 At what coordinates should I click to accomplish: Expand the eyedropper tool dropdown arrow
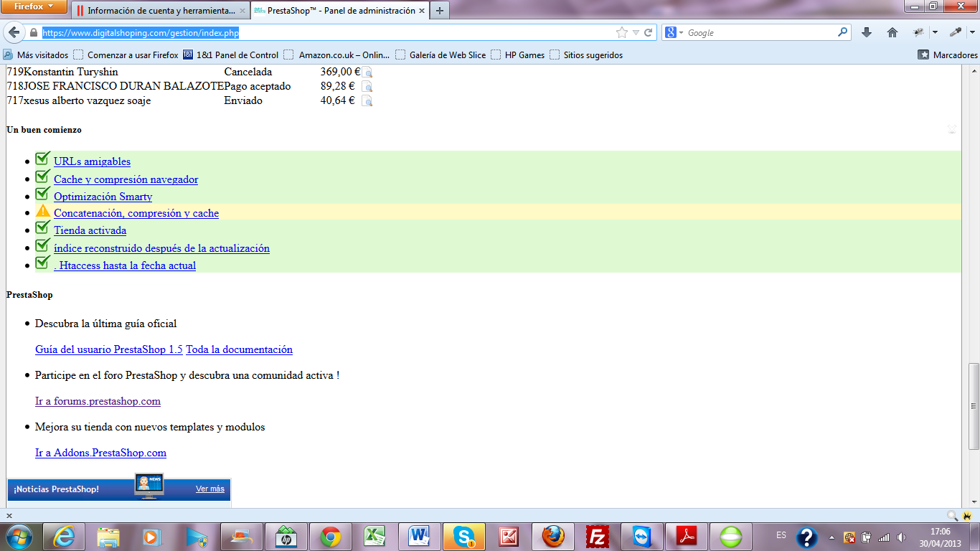click(x=972, y=32)
